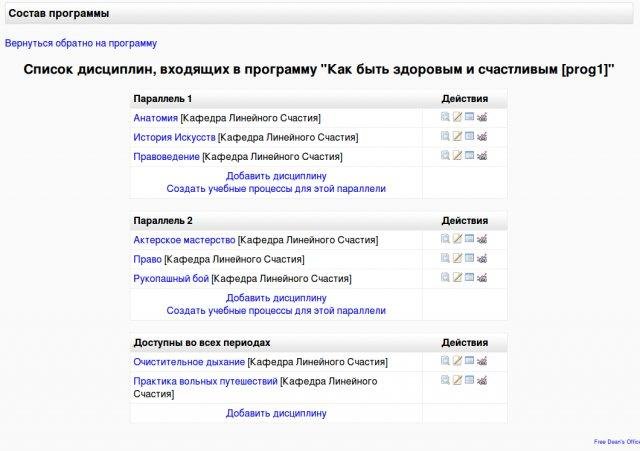
Task: Click pencil edit icon for Очистительное дыхание
Action: pyautogui.click(x=457, y=361)
